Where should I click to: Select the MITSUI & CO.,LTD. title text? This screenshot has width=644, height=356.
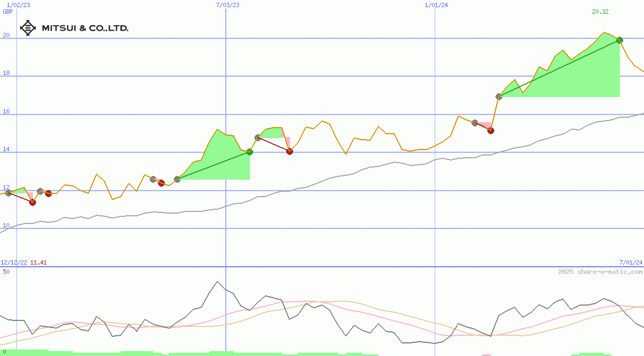85,27
